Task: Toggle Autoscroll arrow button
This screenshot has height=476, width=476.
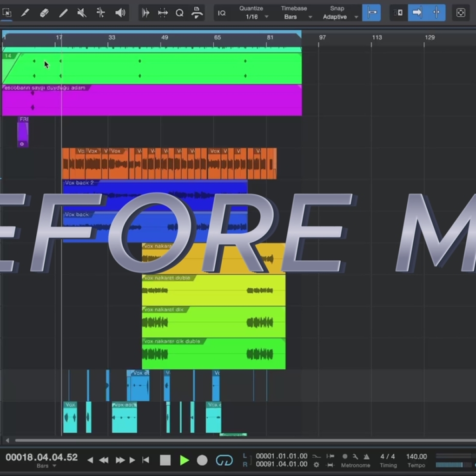Action: [417, 13]
